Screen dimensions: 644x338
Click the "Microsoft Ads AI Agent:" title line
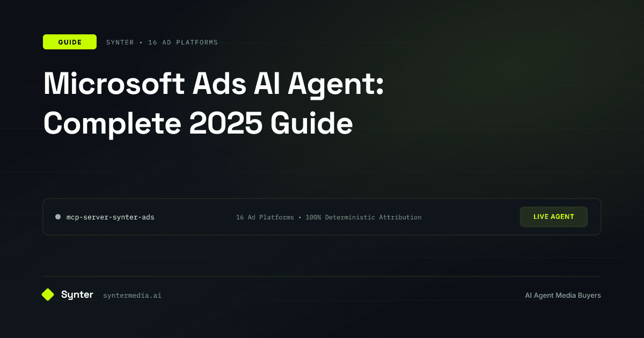(x=214, y=85)
